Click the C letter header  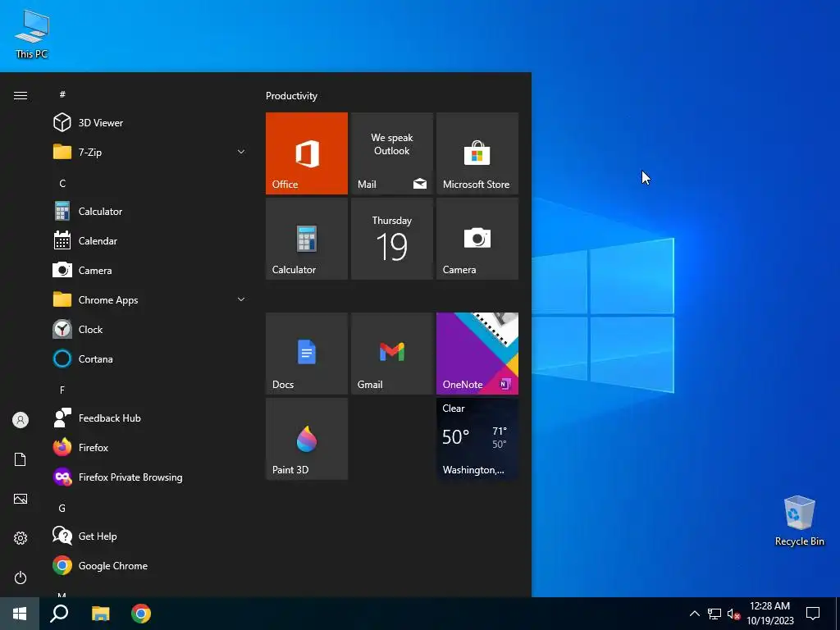pyautogui.click(x=62, y=183)
